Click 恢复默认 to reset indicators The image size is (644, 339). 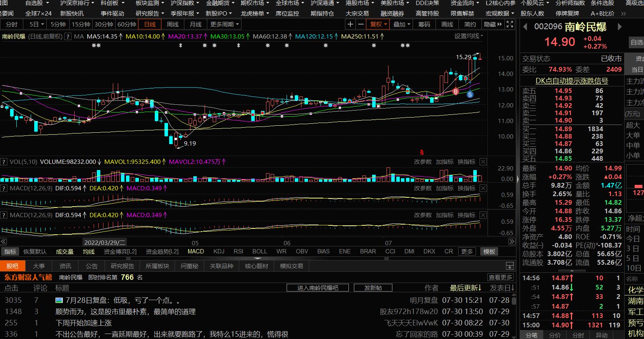35,252
